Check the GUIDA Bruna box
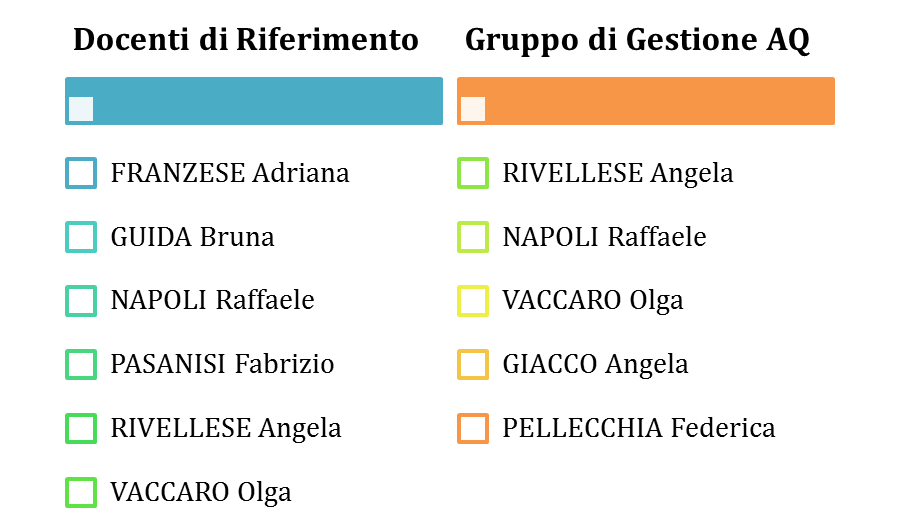Screen dimensions: 900x525 [x=81, y=237]
